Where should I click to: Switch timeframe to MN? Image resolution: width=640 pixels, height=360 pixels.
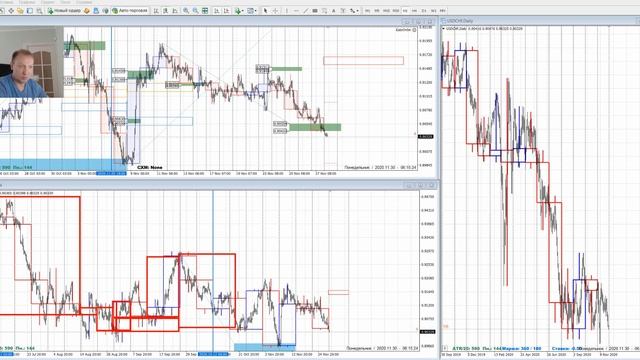[442, 11]
